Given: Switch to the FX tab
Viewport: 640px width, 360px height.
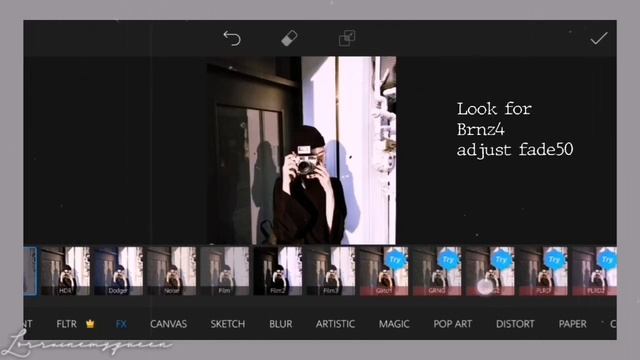Looking at the screenshot, I should click(121, 324).
